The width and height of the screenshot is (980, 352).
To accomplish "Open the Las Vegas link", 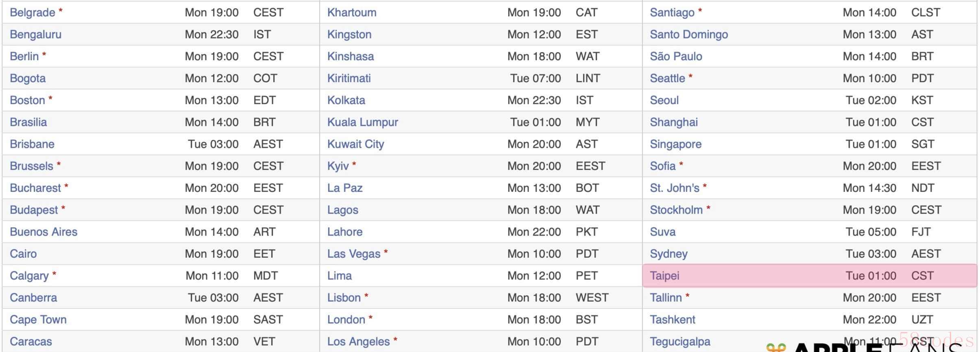I will pyautogui.click(x=354, y=254).
